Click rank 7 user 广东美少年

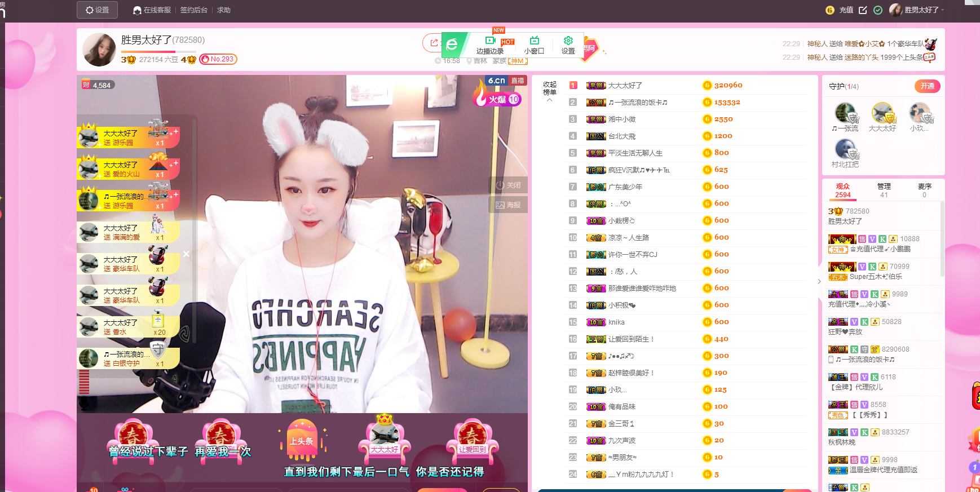625,187
